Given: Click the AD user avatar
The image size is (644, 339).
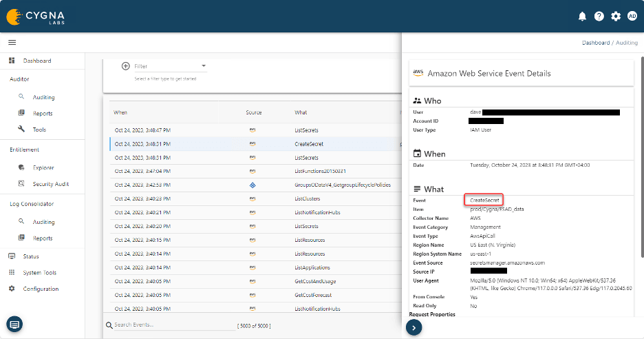Looking at the screenshot, I should [x=632, y=16].
